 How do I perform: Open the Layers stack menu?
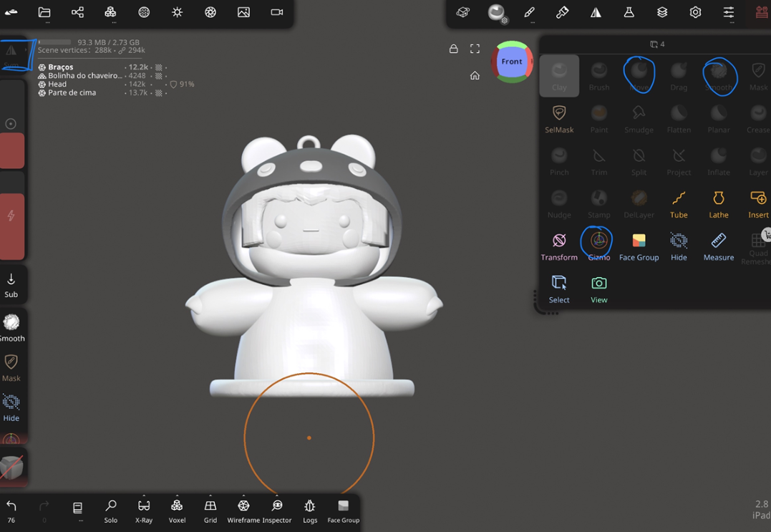tap(662, 12)
